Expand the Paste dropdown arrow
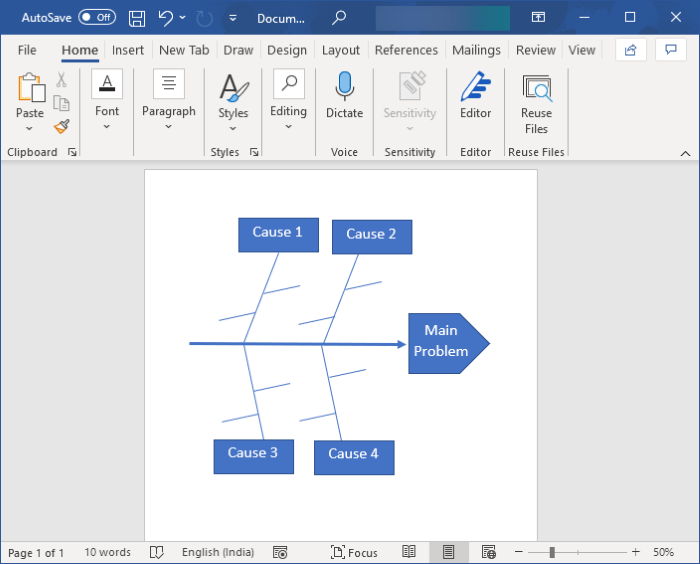The image size is (700, 564). click(30, 128)
